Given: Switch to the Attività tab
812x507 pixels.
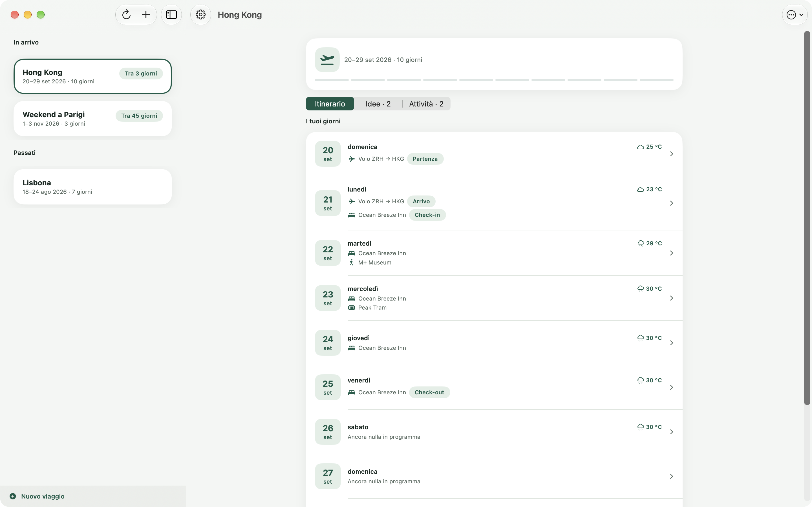Looking at the screenshot, I should tap(426, 104).
